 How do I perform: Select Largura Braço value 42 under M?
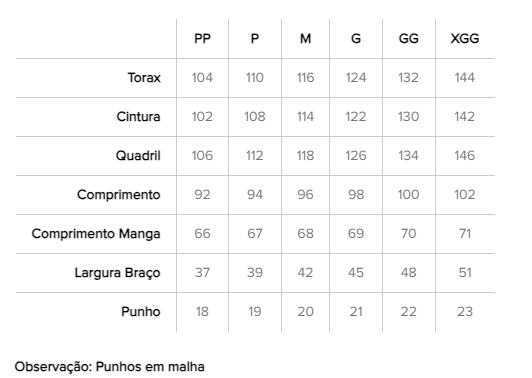click(x=305, y=272)
